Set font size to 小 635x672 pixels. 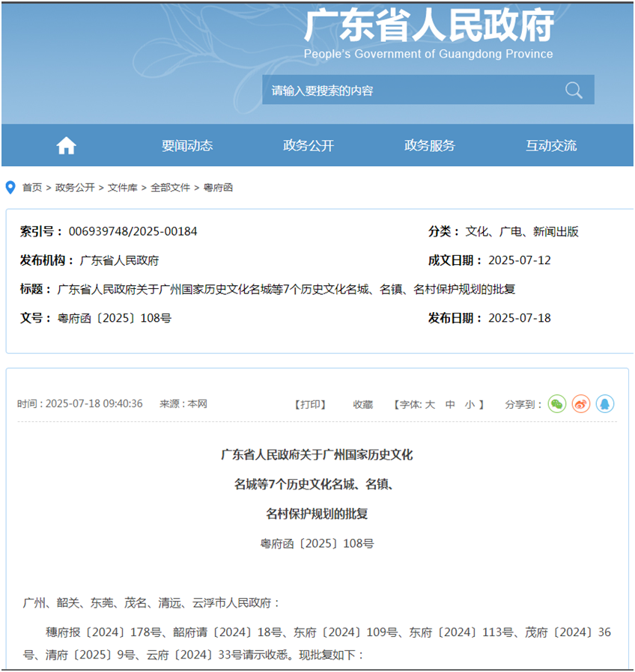[470, 404]
